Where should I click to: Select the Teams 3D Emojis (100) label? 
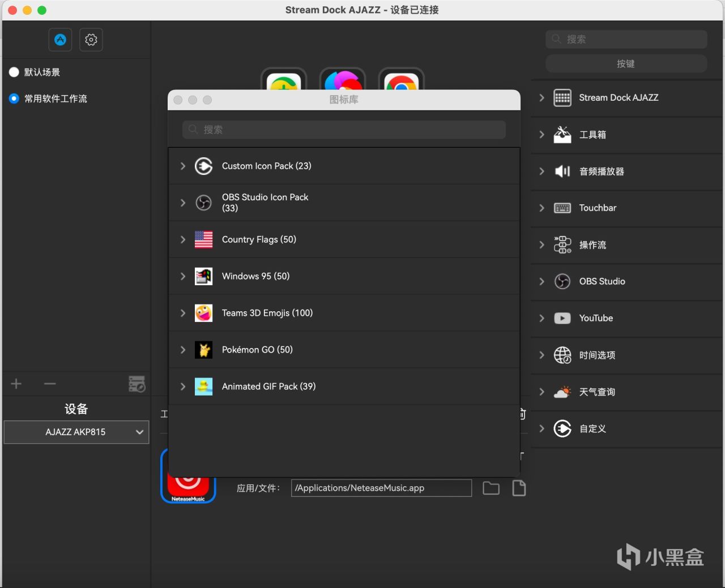point(267,313)
